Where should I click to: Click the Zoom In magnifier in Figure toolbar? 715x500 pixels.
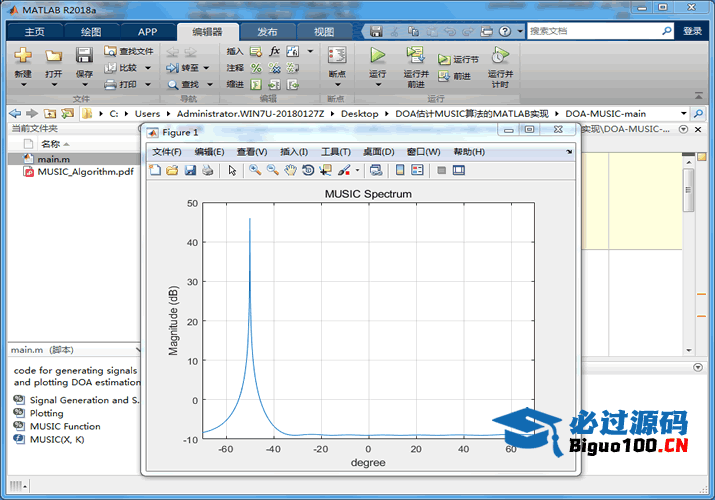[x=255, y=170]
